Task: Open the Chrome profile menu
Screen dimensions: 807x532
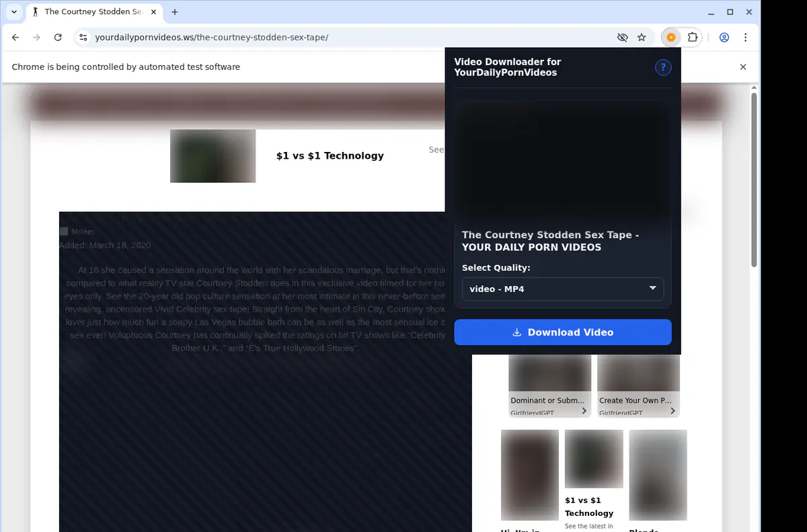Action: (x=724, y=38)
